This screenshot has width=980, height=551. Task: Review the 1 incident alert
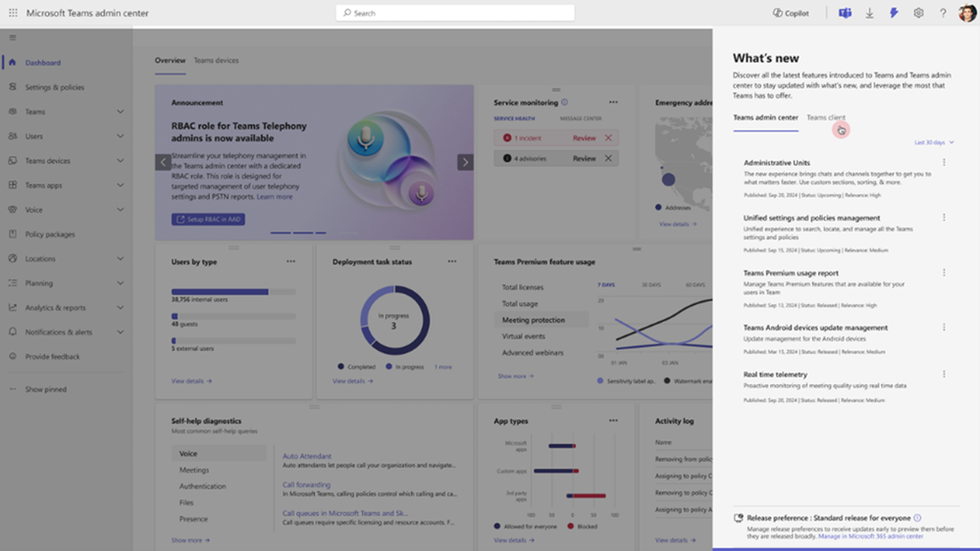[x=584, y=138]
